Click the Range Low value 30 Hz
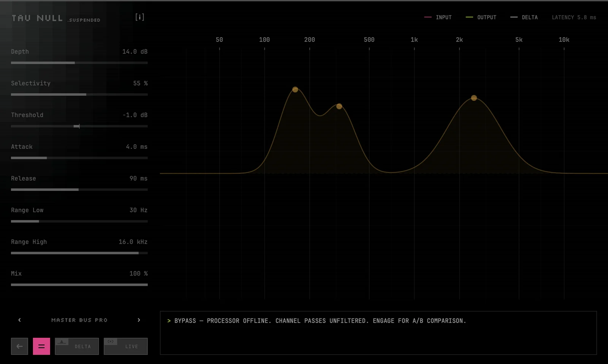This screenshot has height=364, width=608. pos(138,210)
